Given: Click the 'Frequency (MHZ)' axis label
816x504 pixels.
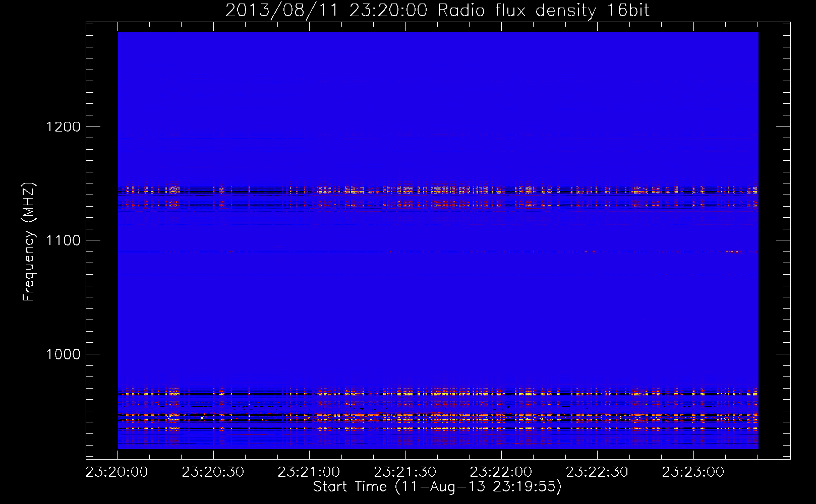Looking at the screenshot, I should tap(29, 241).
